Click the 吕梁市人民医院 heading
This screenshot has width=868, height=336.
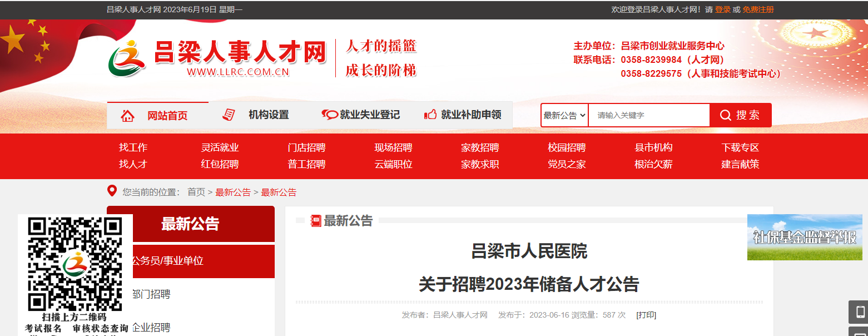(x=529, y=251)
